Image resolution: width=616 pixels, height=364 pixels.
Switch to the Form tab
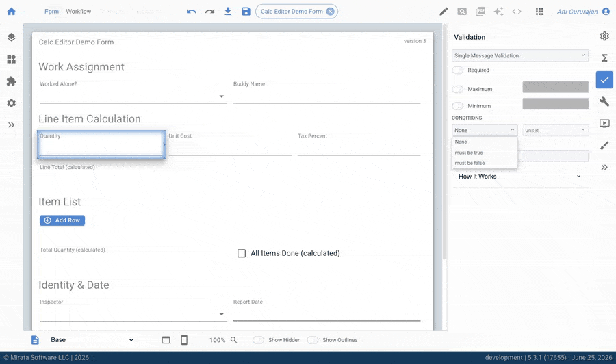click(x=51, y=12)
